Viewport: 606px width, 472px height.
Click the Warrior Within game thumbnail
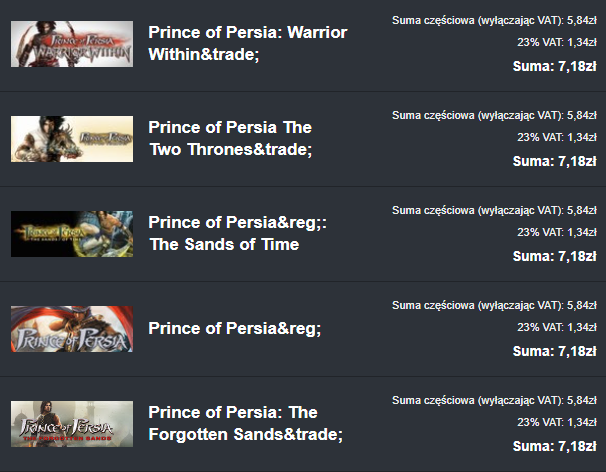coord(71,44)
